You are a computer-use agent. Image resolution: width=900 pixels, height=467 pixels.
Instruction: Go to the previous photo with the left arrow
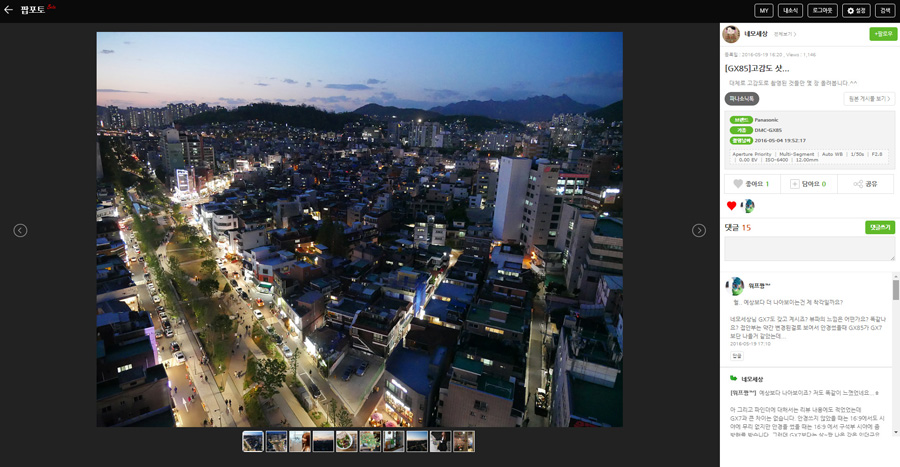pyautogui.click(x=20, y=230)
